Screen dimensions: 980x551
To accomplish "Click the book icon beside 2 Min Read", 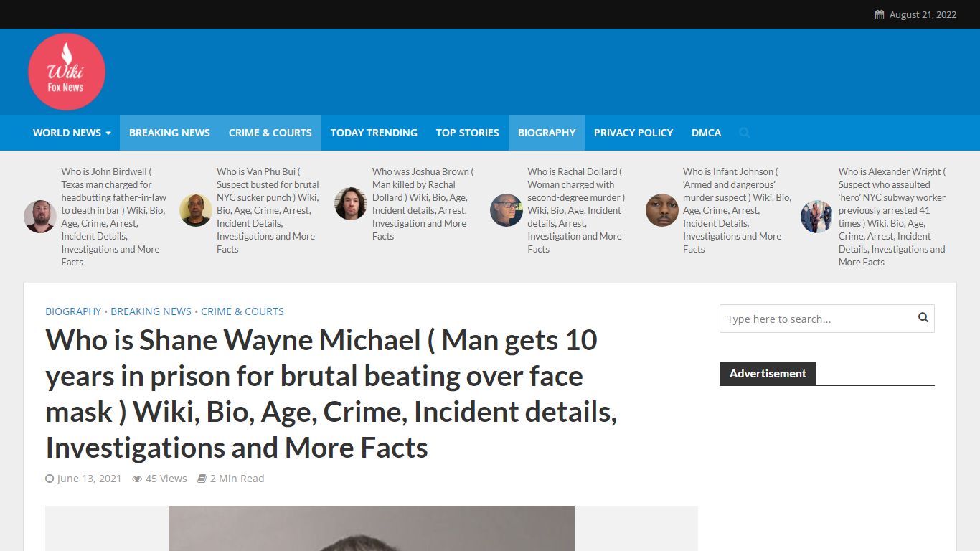I will coord(202,479).
